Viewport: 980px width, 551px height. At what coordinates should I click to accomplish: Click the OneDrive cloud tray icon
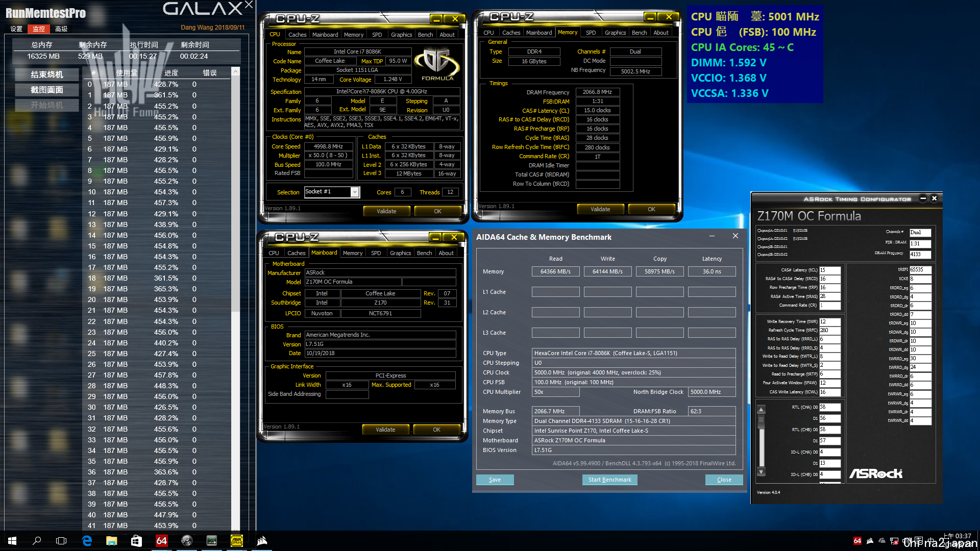882,541
